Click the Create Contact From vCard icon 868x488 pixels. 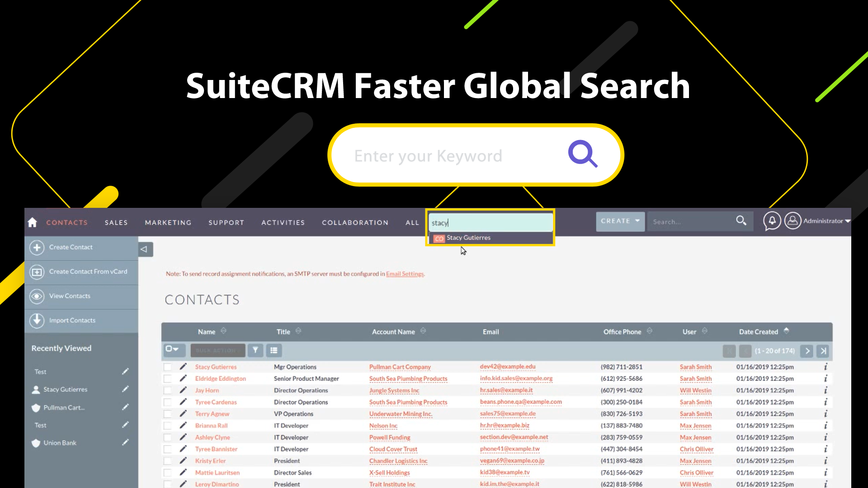coord(37,272)
